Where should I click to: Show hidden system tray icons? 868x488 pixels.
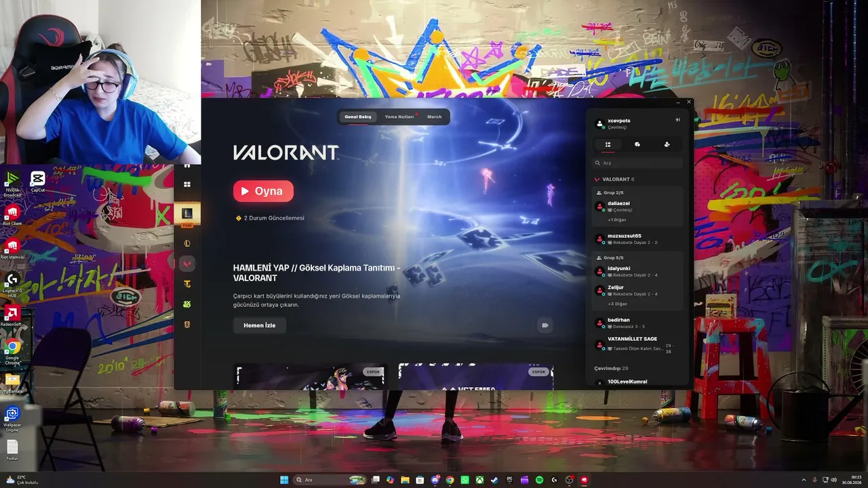[804, 480]
